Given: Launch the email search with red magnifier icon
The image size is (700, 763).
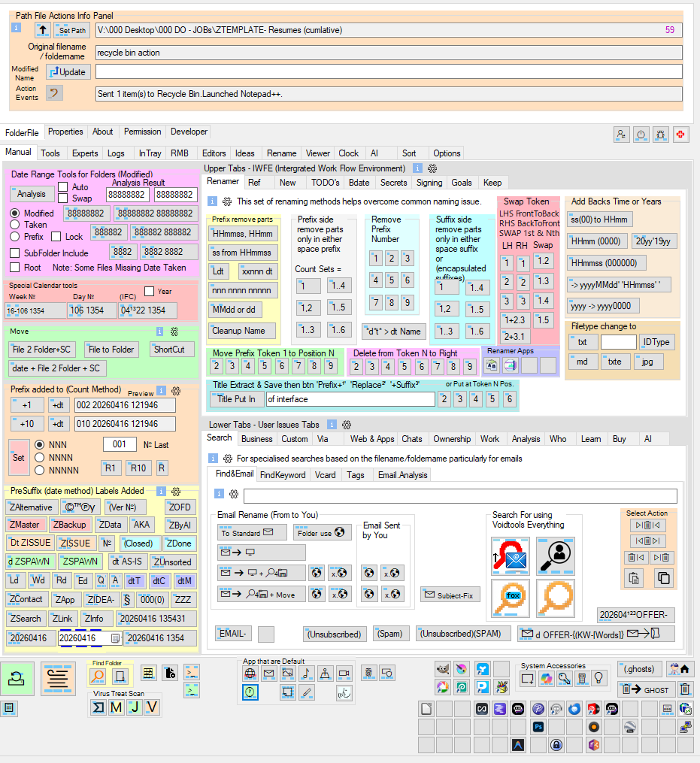Looking at the screenshot, I should point(511,556).
